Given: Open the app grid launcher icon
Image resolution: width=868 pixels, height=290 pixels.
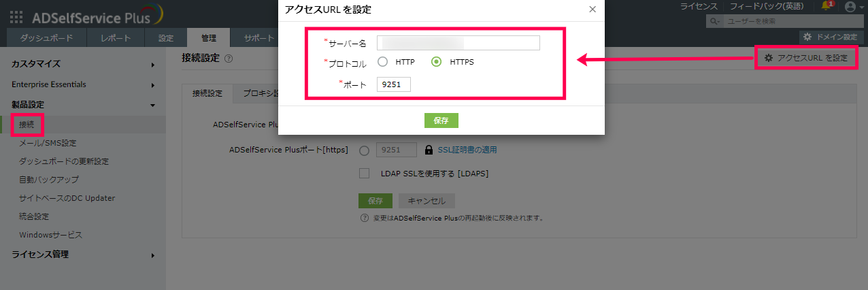Looking at the screenshot, I should coord(16,17).
